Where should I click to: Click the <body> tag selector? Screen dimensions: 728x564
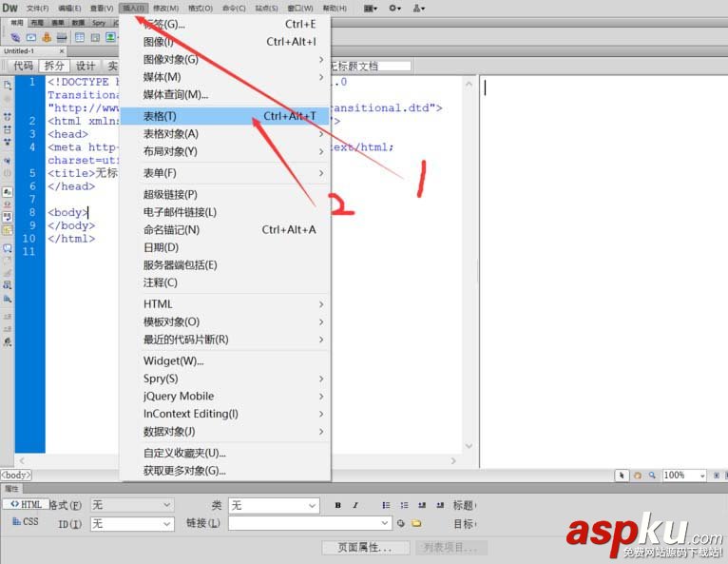pyautogui.click(x=16, y=476)
